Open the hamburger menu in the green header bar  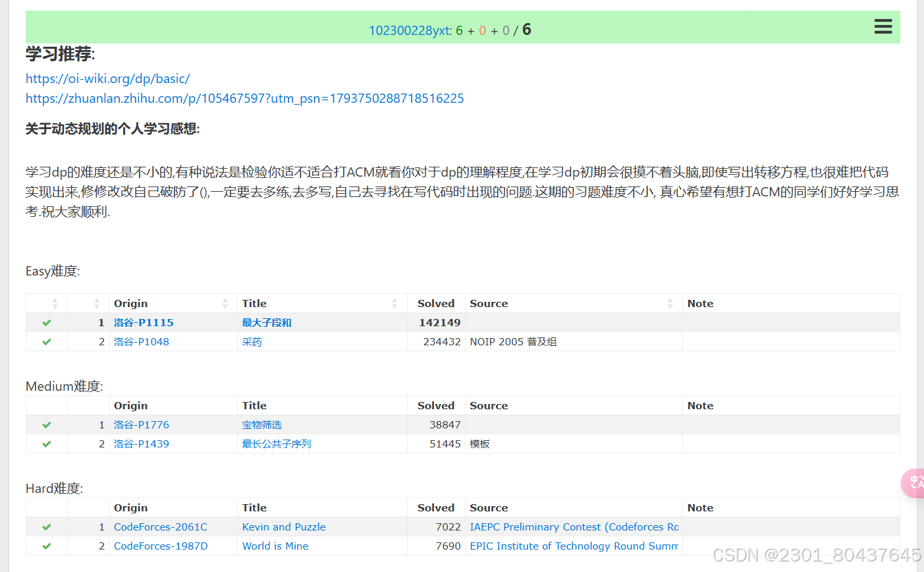pos(883,26)
